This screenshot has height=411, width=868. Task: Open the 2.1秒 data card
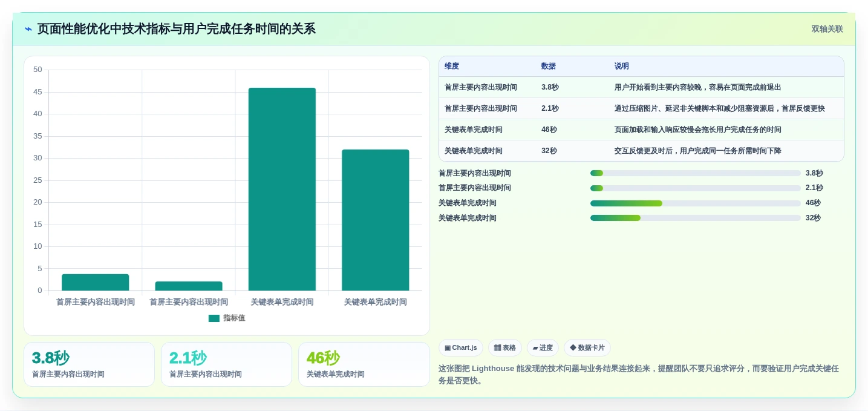point(226,364)
